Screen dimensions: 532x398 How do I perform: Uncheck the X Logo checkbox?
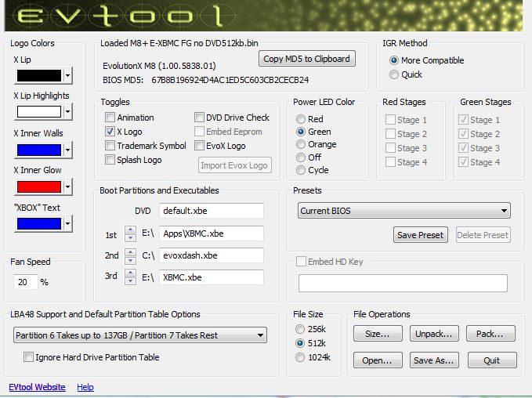pyautogui.click(x=110, y=132)
